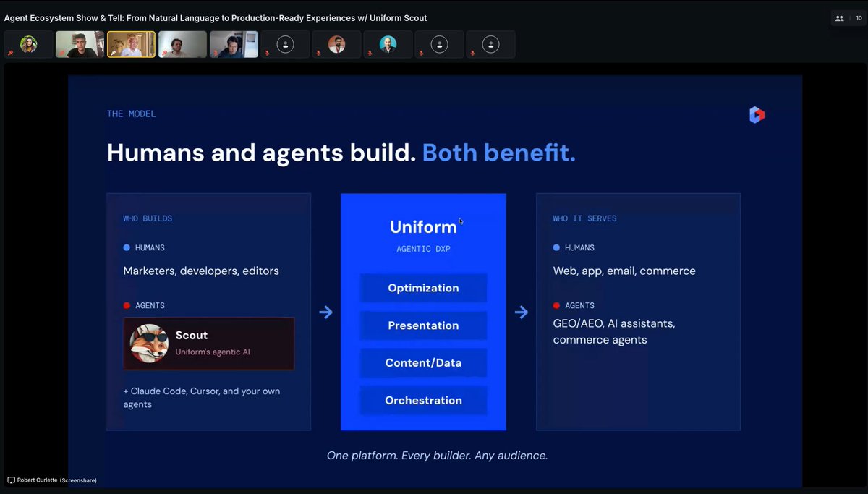This screenshot has width=868, height=494.
Task: Click the Uniform logo on the slide
Action: coord(757,114)
